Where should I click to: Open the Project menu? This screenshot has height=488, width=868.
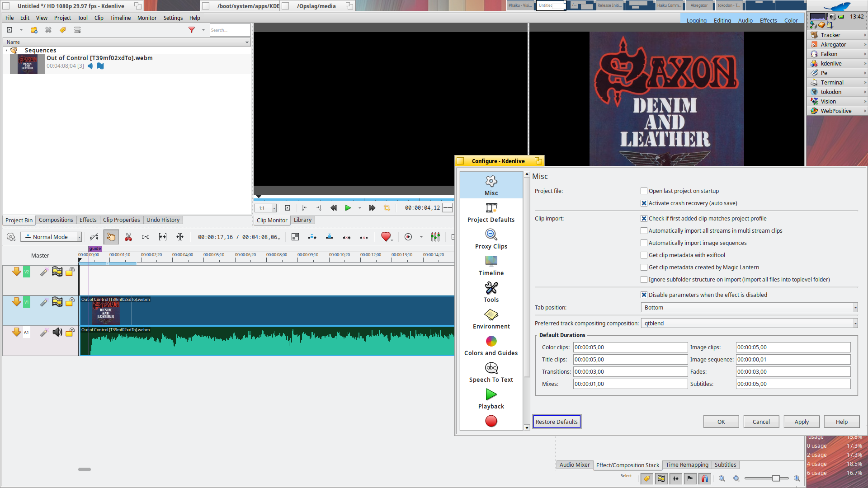click(x=62, y=18)
